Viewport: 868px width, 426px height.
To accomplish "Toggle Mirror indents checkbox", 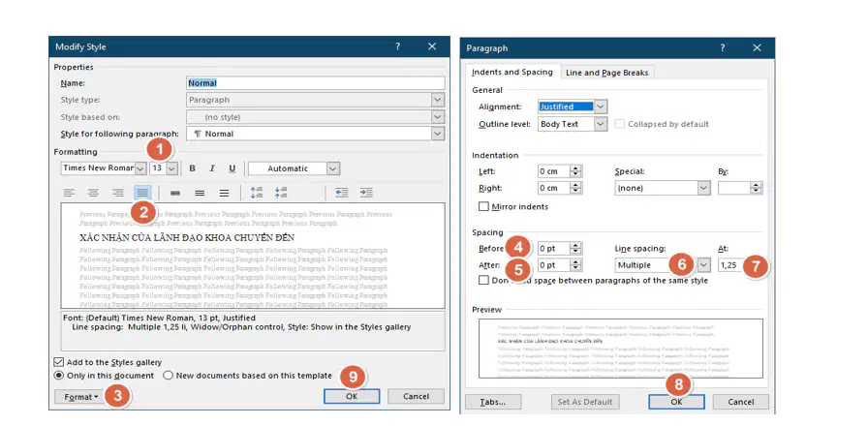I will [x=483, y=206].
